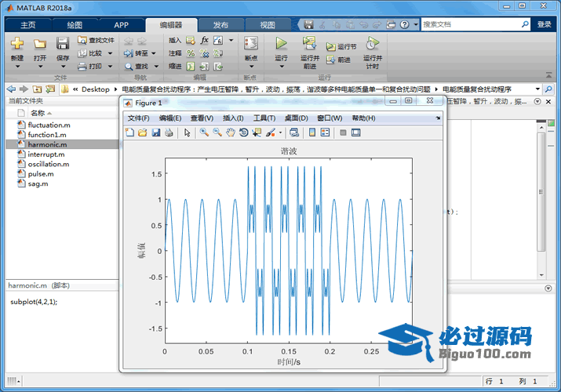The image size is (561, 392).
Task: Click Edit Plot arrow tool in Figure 1
Action: click(x=187, y=132)
